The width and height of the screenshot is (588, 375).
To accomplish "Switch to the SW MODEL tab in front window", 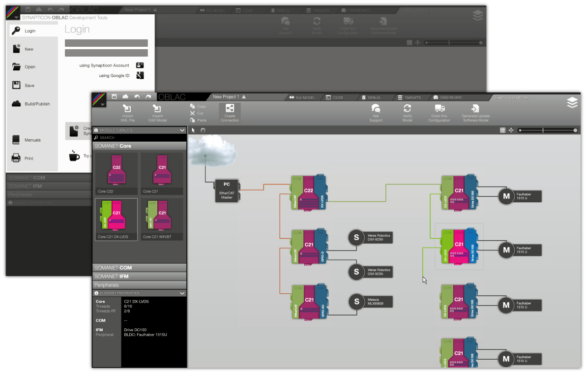I will 302,97.
